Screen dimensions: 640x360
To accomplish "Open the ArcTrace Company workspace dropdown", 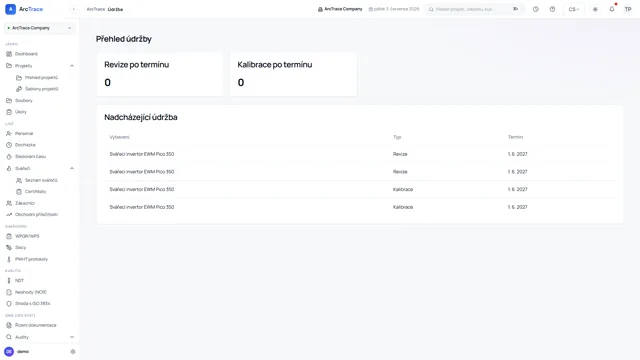I will (40, 28).
